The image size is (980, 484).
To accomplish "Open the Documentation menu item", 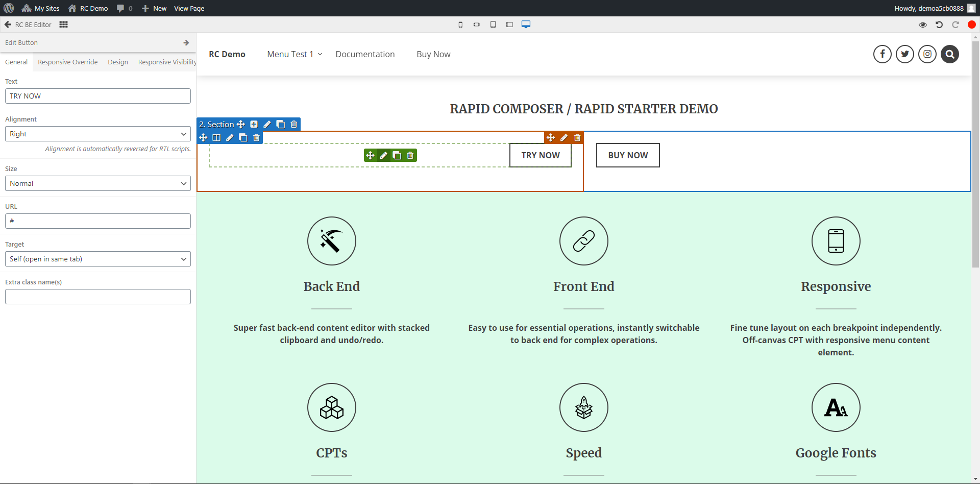I will [x=365, y=54].
